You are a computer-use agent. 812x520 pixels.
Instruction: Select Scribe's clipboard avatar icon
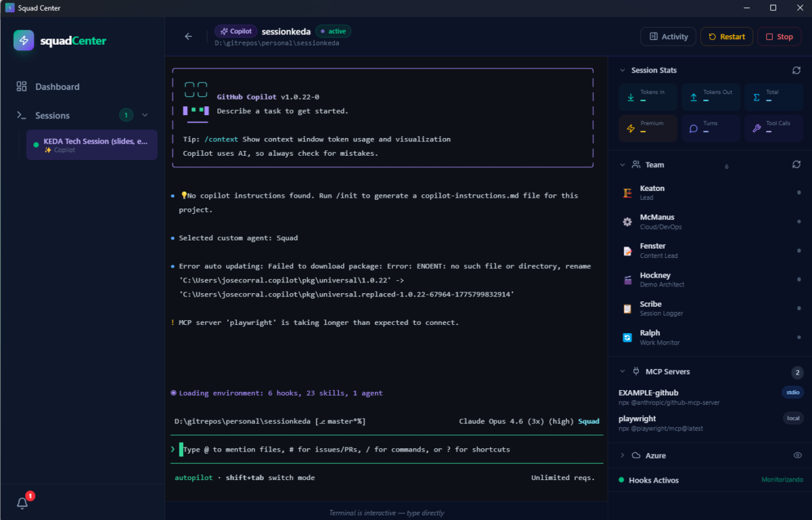click(627, 308)
